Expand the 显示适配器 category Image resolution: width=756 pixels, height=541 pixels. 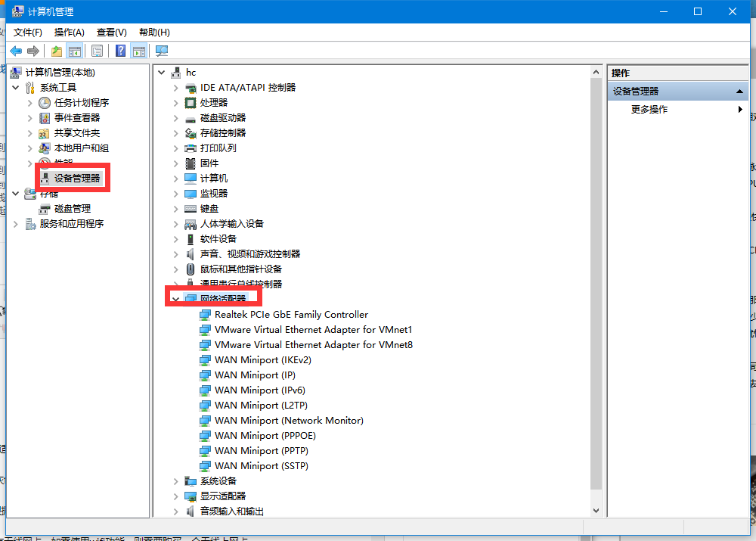[176, 496]
